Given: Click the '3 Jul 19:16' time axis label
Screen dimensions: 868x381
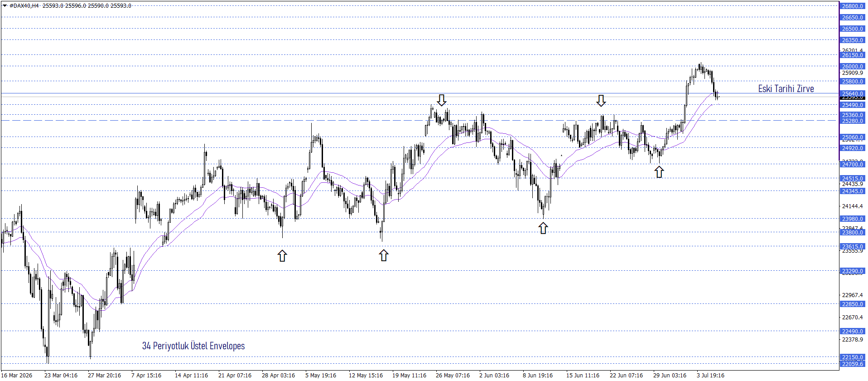Looking at the screenshot, I should (x=710, y=375).
